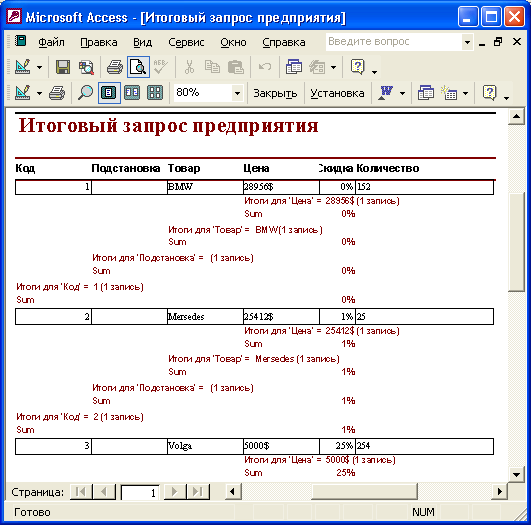Click the vertical scrollbar thumb
The width and height of the screenshot is (531, 525).
516,242
